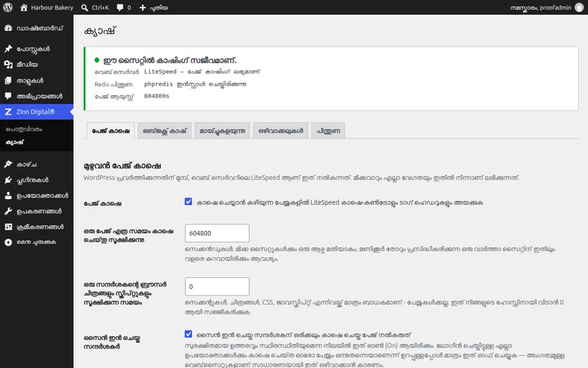Toggle the signed-in visitors cache checkbox
588x368 pixels.
pos(188,334)
